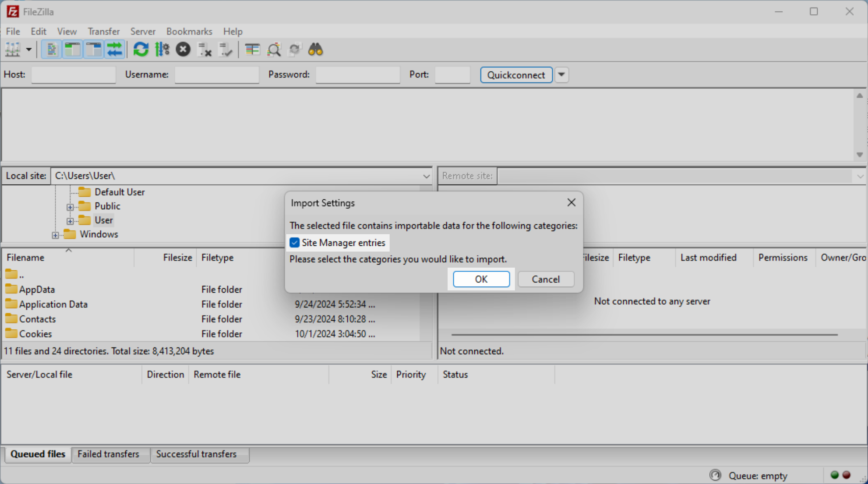Confirm the import with OK
This screenshot has width=868, height=484.
point(481,279)
